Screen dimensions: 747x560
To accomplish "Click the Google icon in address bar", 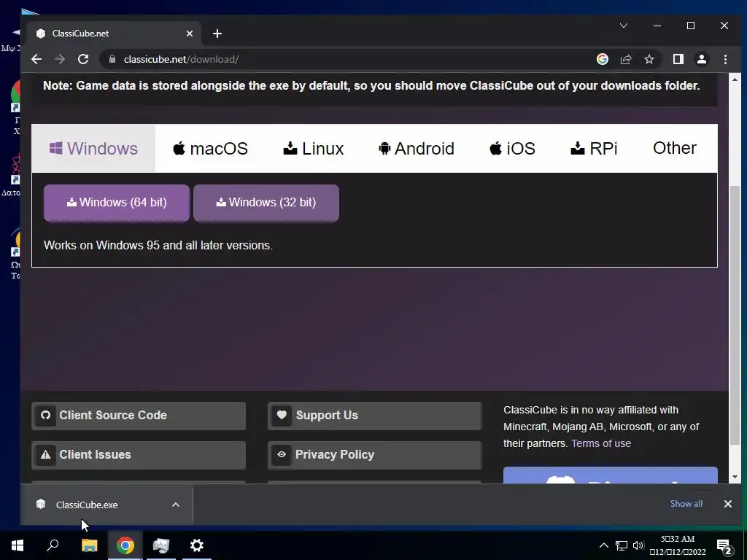I will pos(603,59).
